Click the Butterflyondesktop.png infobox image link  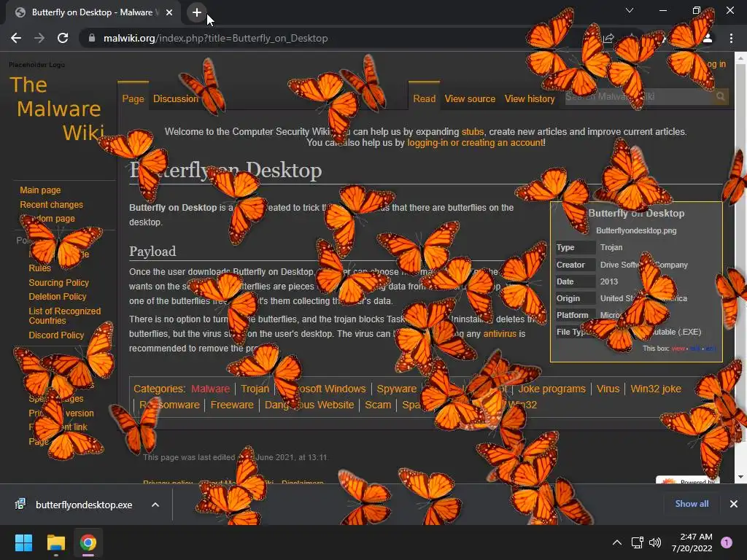(636, 230)
